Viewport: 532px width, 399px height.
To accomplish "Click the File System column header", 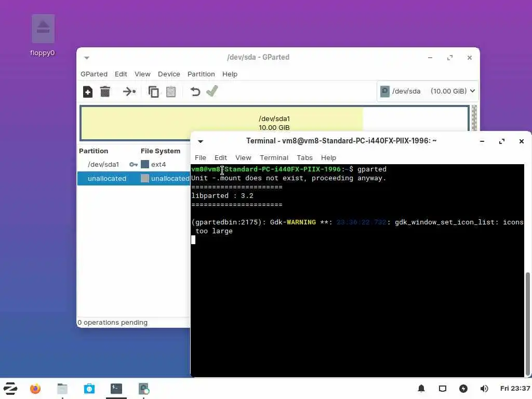I will [x=161, y=151].
